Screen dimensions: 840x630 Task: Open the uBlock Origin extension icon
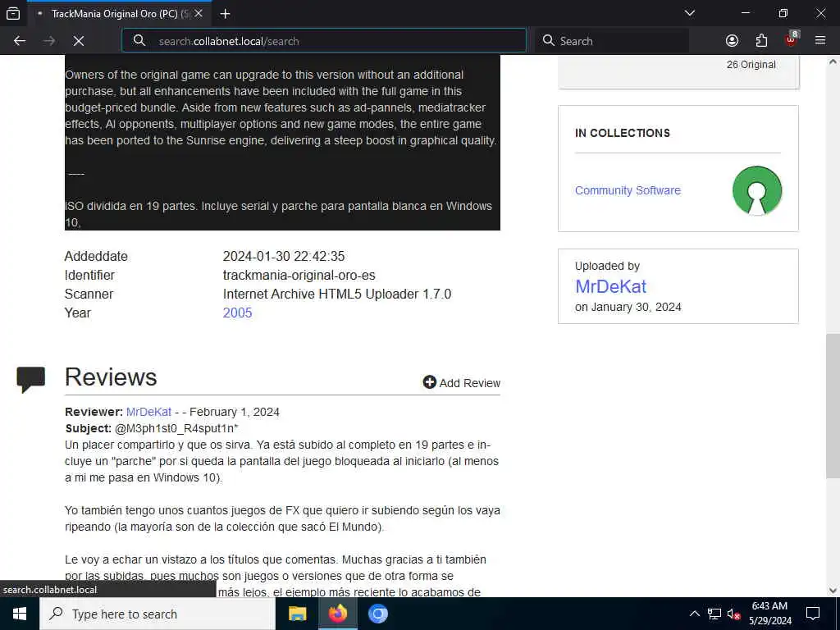[792, 39]
